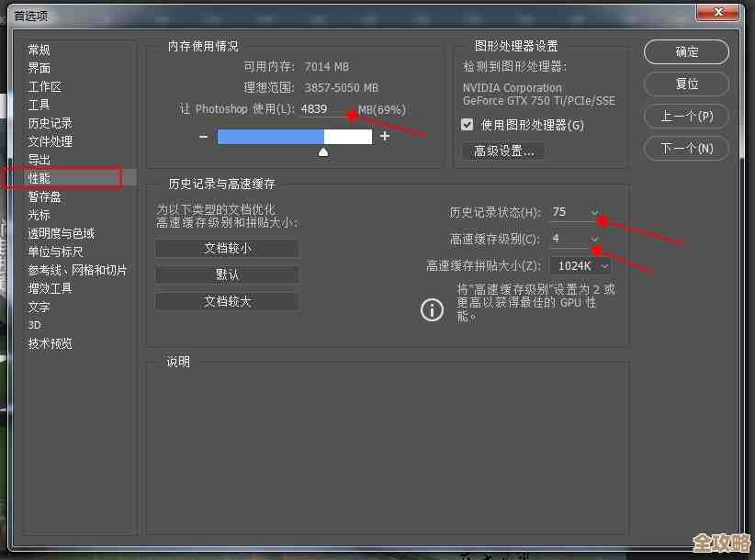
Task: Click the minus icon to decrease memory usage
Action: pos(202,135)
